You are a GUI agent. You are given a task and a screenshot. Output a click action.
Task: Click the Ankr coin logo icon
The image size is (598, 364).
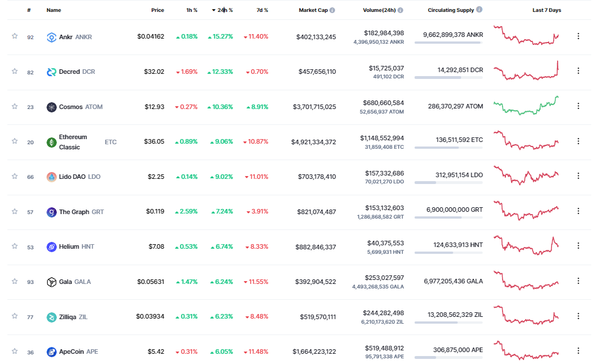(52, 37)
